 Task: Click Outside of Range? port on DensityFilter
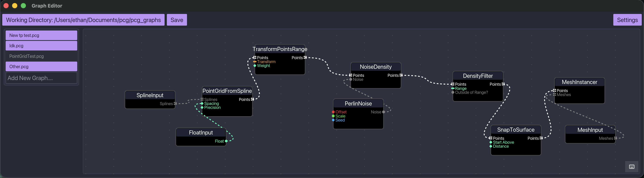click(453, 92)
